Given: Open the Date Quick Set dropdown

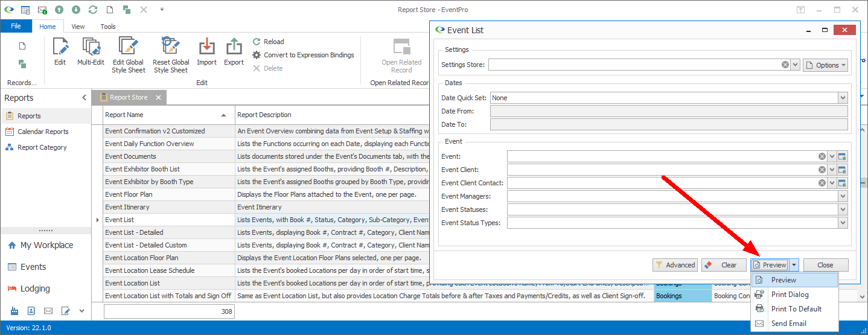Looking at the screenshot, I should coord(843,97).
